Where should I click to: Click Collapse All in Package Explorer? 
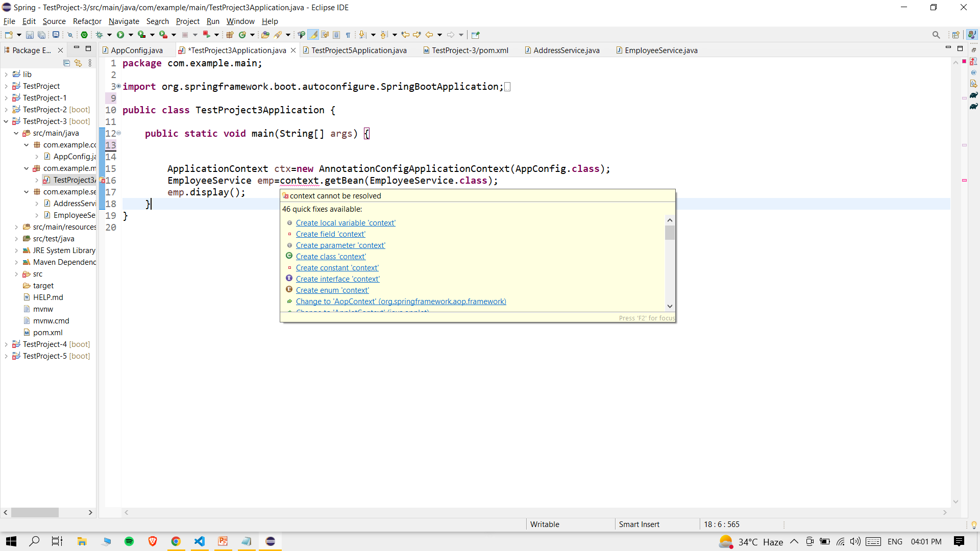click(x=66, y=63)
